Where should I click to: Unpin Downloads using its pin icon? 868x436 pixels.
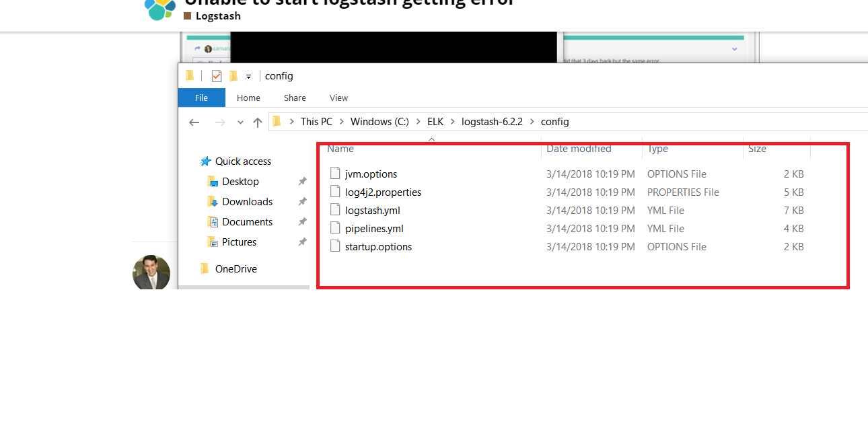click(x=303, y=202)
